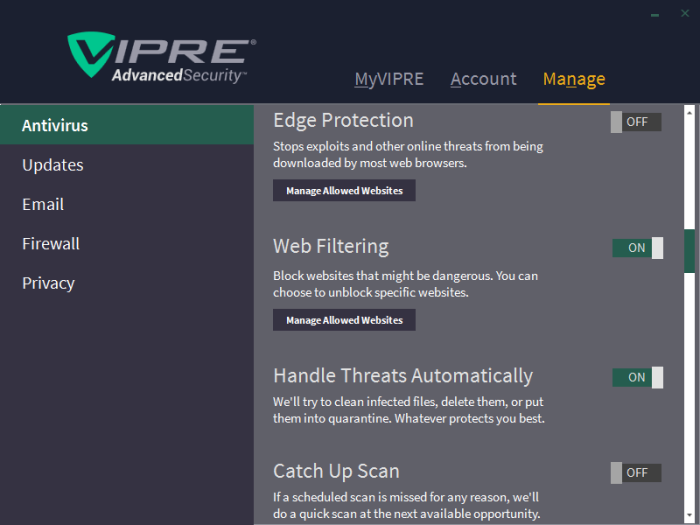Go to Email settings
Image resolution: width=700 pixels, height=525 pixels.
click(127, 204)
